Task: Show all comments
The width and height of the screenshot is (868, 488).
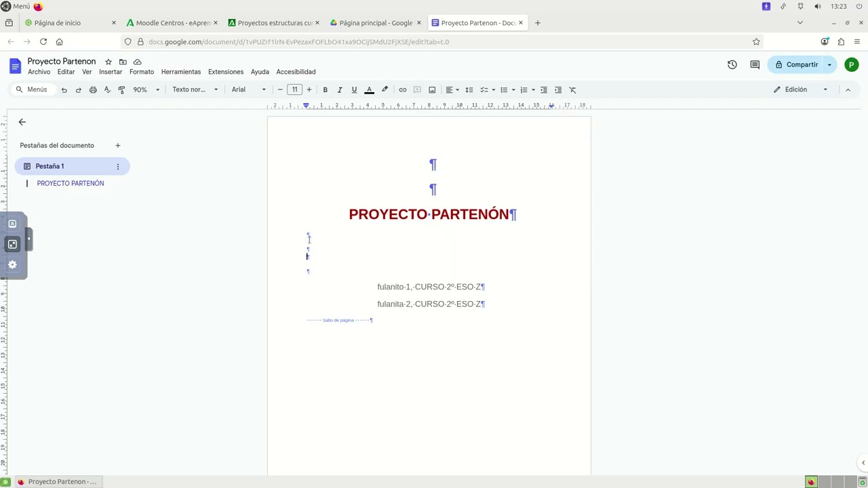Action: (755, 64)
